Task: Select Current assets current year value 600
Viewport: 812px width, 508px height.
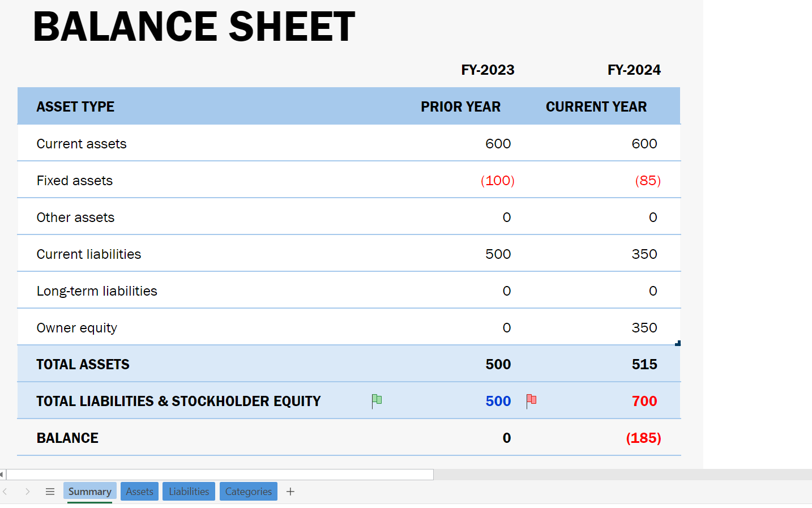Action: pyautogui.click(x=644, y=144)
